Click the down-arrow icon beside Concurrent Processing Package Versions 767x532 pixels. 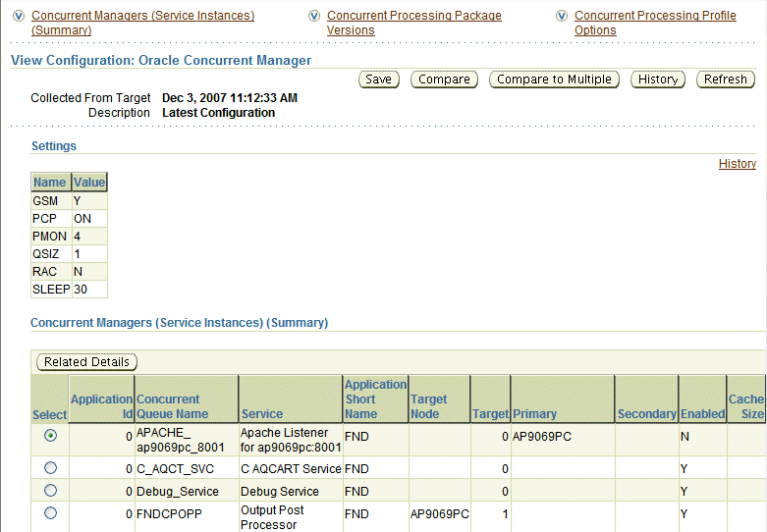(x=314, y=16)
